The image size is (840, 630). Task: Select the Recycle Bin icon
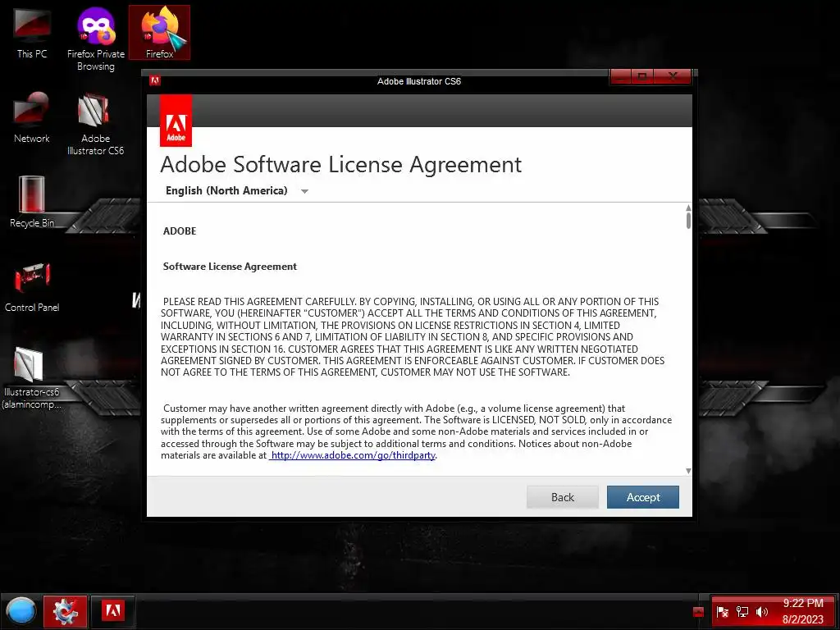click(x=32, y=202)
